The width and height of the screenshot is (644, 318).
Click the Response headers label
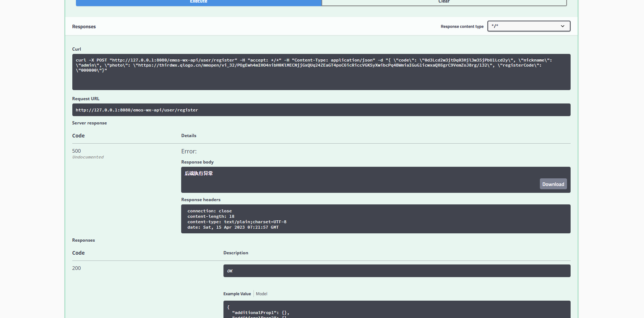pos(201,200)
